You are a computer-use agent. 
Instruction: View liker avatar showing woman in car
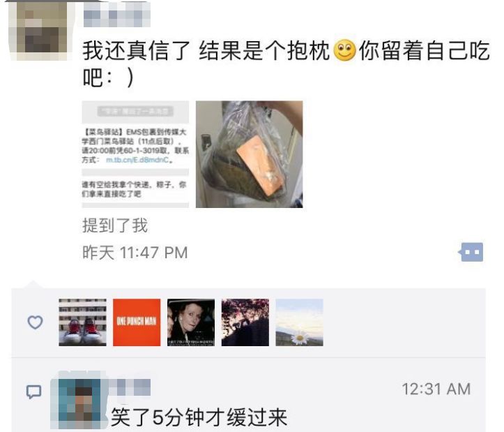coord(191,322)
